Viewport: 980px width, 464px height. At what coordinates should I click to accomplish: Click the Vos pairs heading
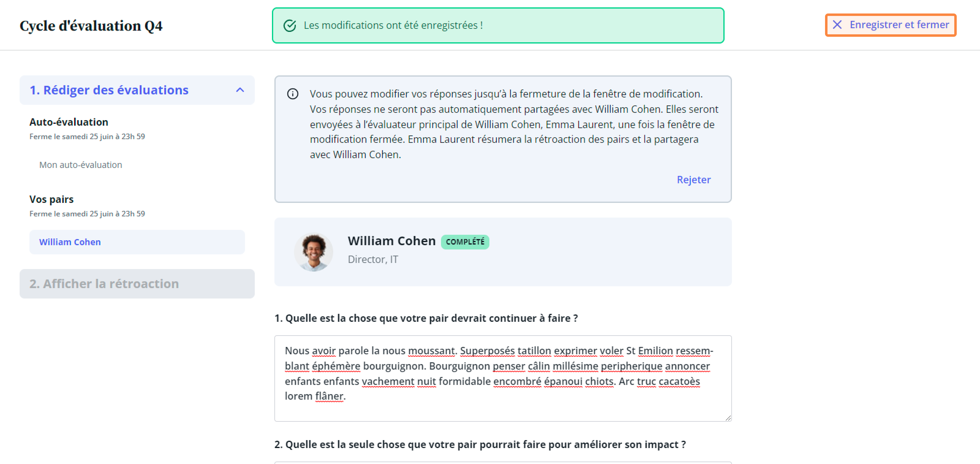click(51, 200)
